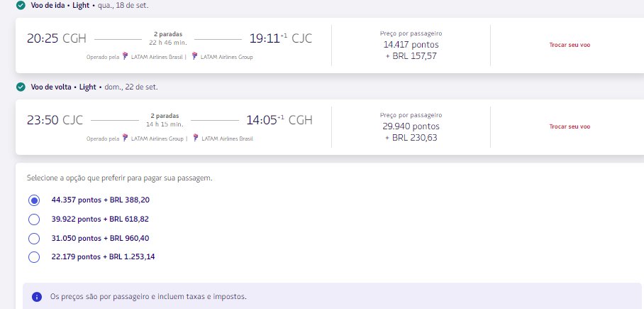Open 2 paradas details of outbound flight
This screenshot has width=644, height=309.
click(168, 34)
